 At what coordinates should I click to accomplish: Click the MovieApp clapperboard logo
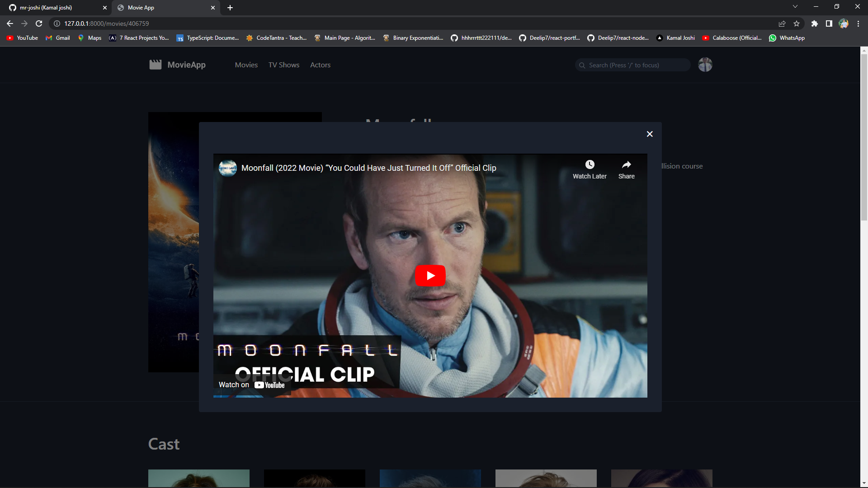(155, 64)
